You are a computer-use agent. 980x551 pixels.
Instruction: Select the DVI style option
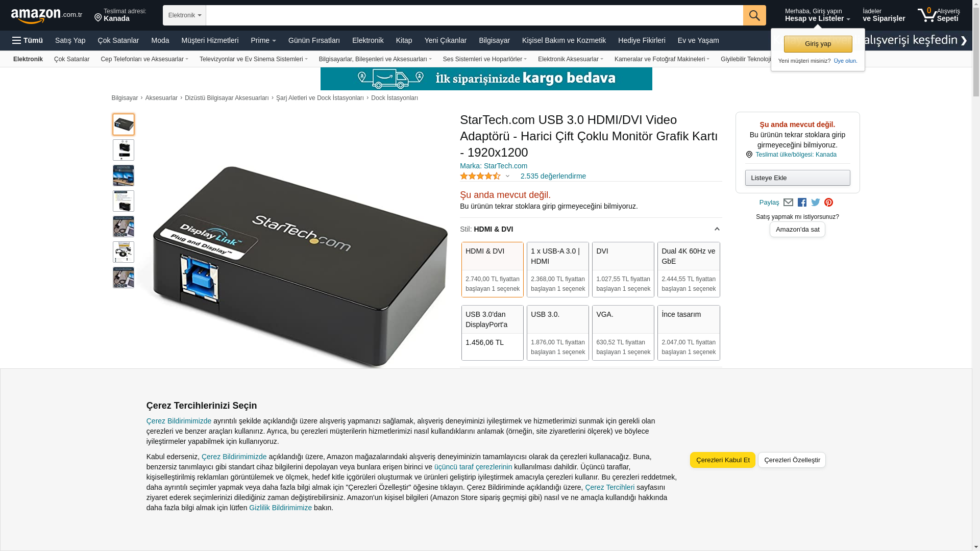tap(623, 269)
